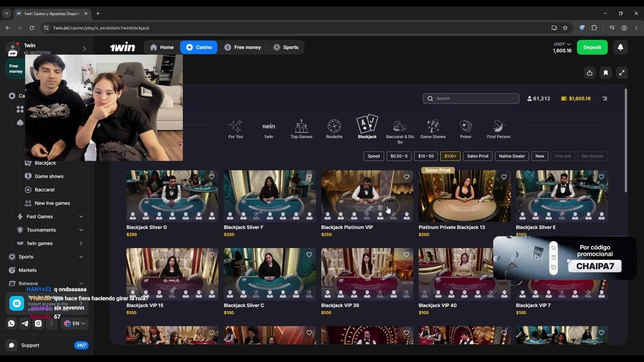644x362 pixels.
Task: Open the Blackjack Platinum VIP table thumbnail
Action: [367, 196]
